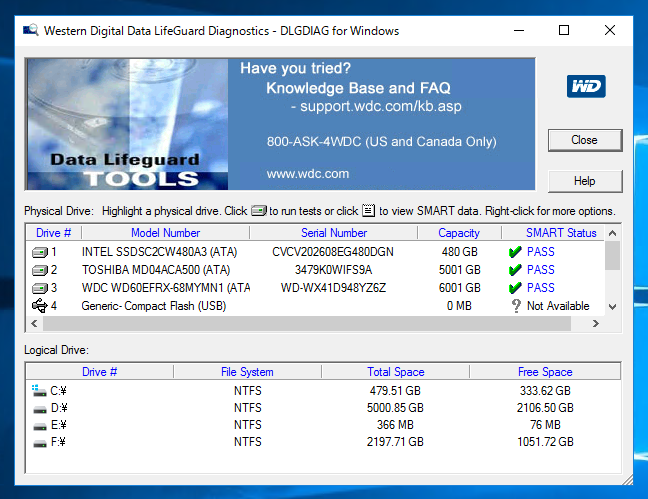This screenshot has height=499, width=648.
Task: Maximize the DLGDIAG window
Action: 564,30
